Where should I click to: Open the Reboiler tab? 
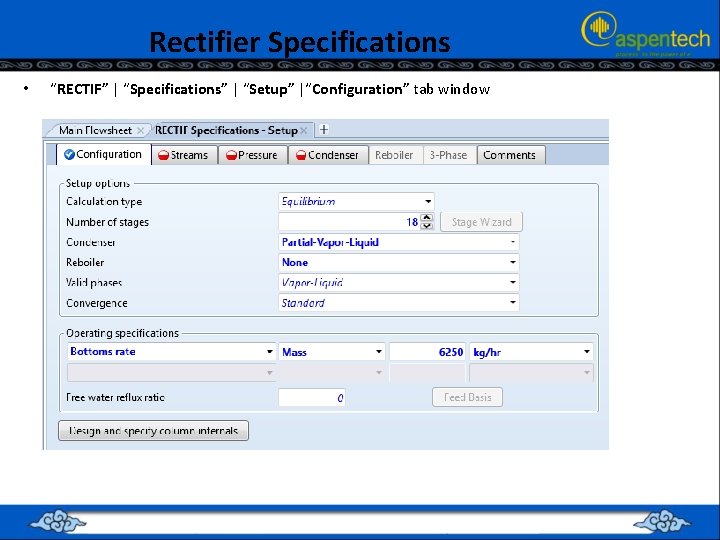(394, 155)
